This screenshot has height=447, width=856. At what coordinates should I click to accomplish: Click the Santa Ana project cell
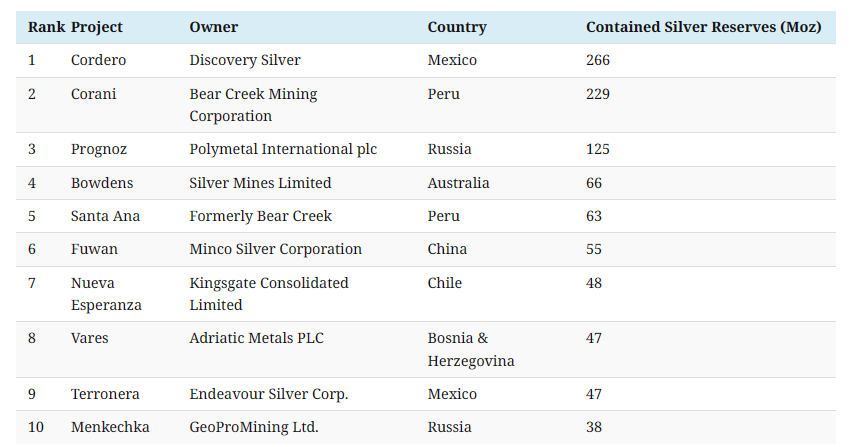(x=105, y=216)
